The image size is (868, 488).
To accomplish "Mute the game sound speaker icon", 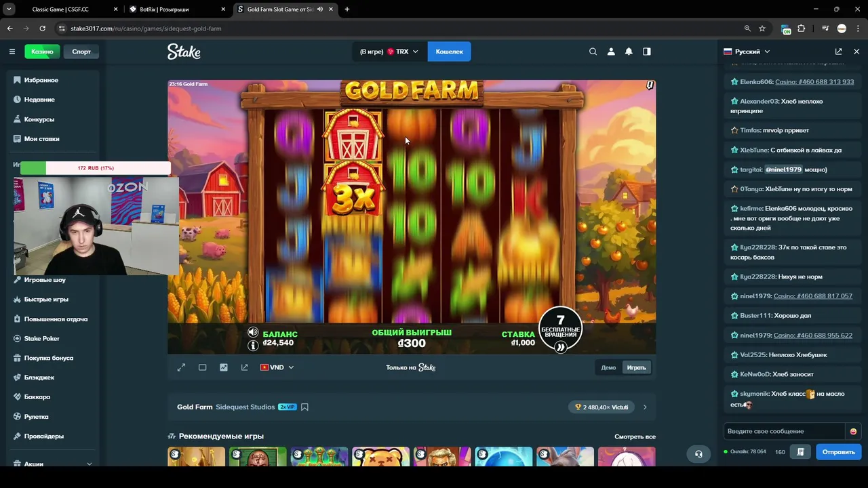I will (x=253, y=332).
